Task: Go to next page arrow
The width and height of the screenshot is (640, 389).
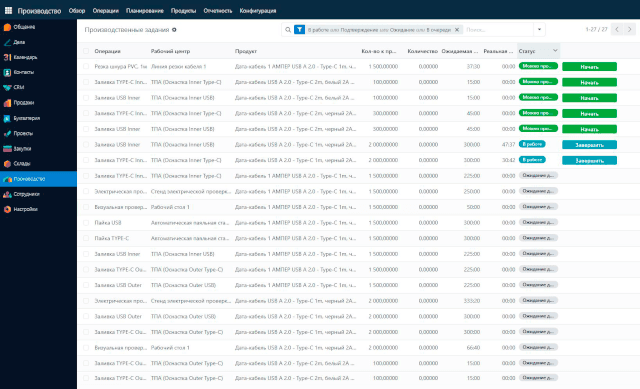Action: 629,29
